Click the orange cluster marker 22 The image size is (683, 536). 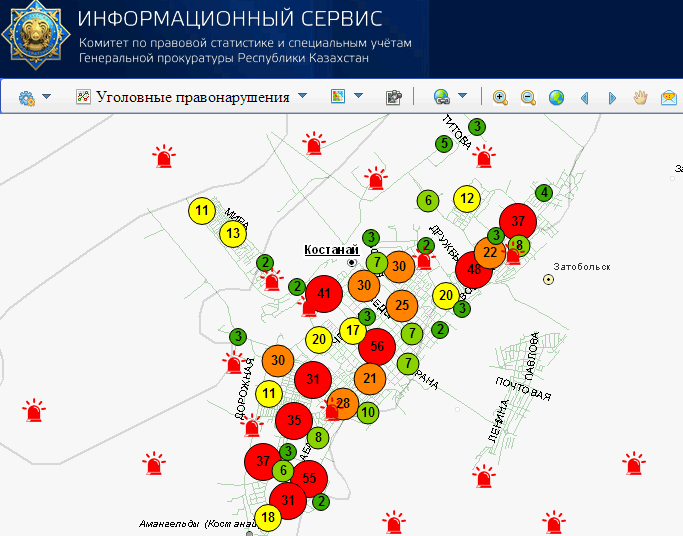pyautogui.click(x=490, y=253)
